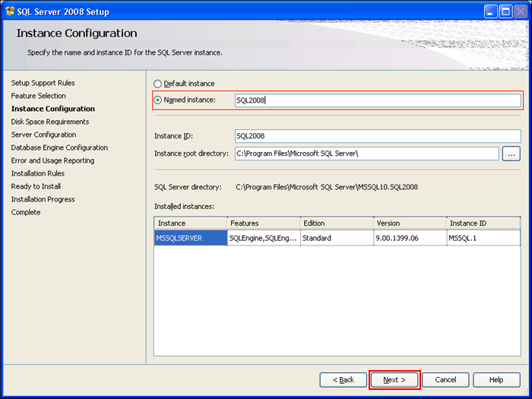The image size is (532, 399).
Task: Maximize the setup window
Action: 505,11
